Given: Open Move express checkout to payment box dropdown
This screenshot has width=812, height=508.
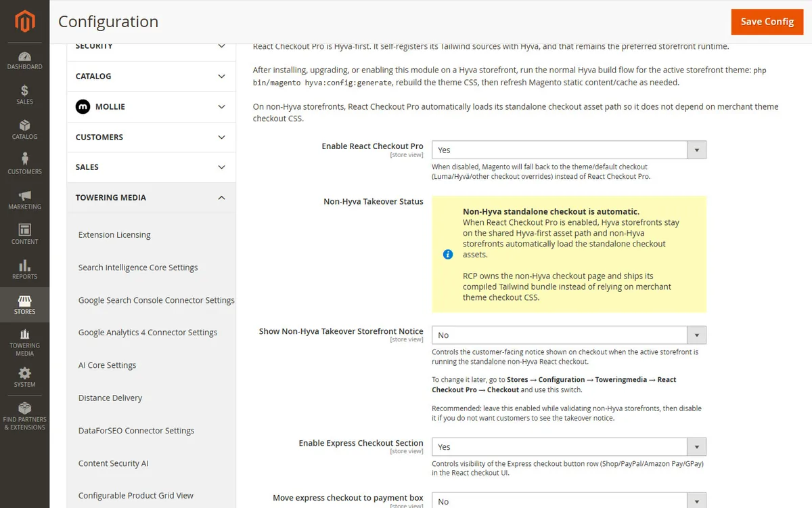Looking at the screenshot, I should [x=568, y=501].
